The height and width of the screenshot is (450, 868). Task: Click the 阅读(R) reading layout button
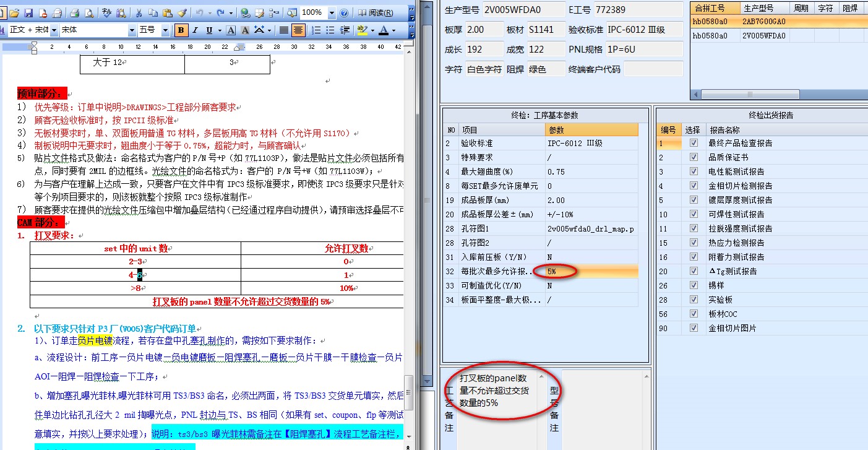pyautogui.click(x=376, y=12)
